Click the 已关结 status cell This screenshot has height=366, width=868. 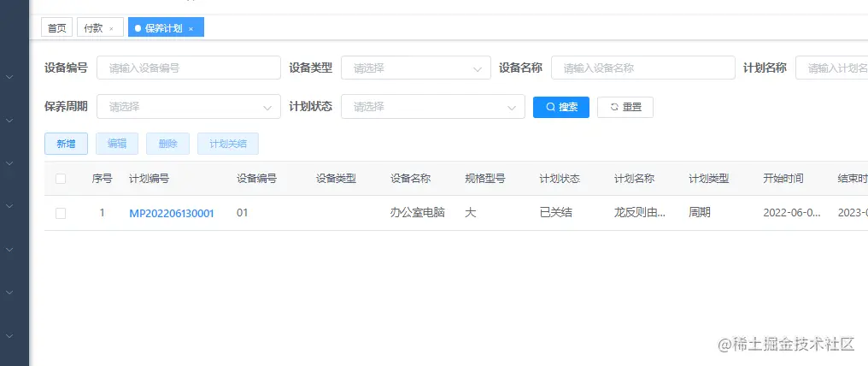(554, 213)
